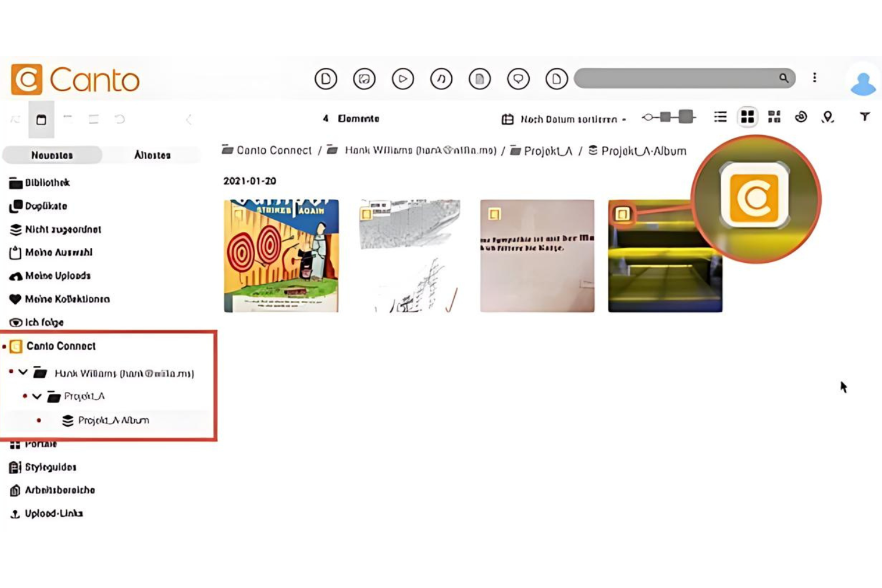Switch to mosaic tile view
This screenshot has width=882, height=588.
point(774,117)
